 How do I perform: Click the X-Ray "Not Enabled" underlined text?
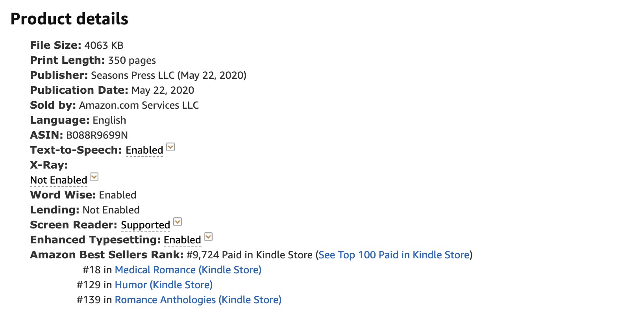[x=59, y=180]
